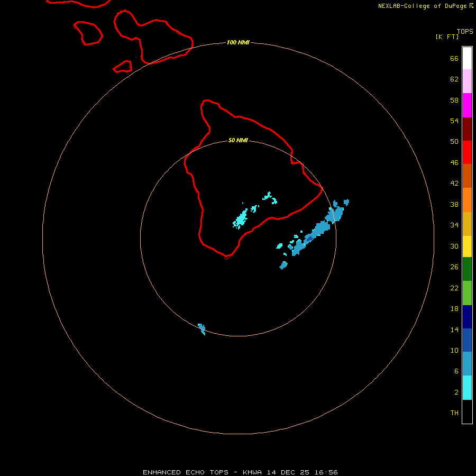The height and width of the screenshot is (476, 476).
Task: Click the 14 DEC 25 date text
Action: click(288, 472)
